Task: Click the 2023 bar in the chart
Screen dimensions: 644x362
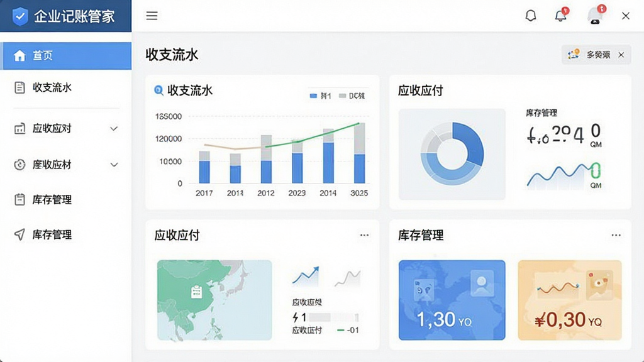Action: [297, 162]
